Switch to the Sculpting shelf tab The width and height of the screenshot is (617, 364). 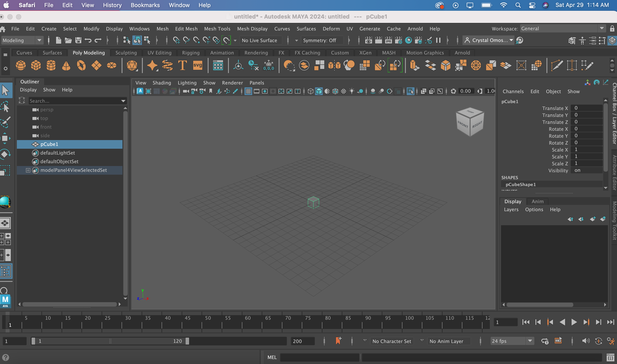(126, 53)
